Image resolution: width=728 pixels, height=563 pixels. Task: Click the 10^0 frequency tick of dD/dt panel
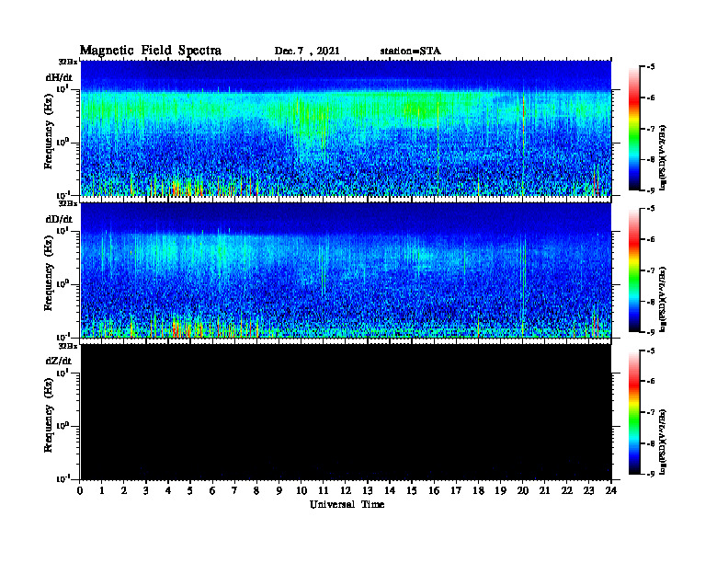point(63,284)
